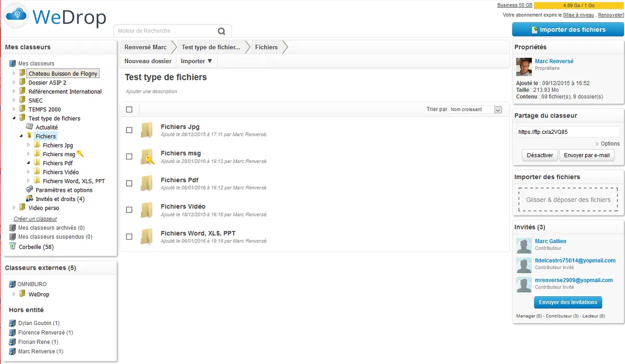Click Créer un classeur link
This screenshot has height=364, width=625.
tap(35, 219)
